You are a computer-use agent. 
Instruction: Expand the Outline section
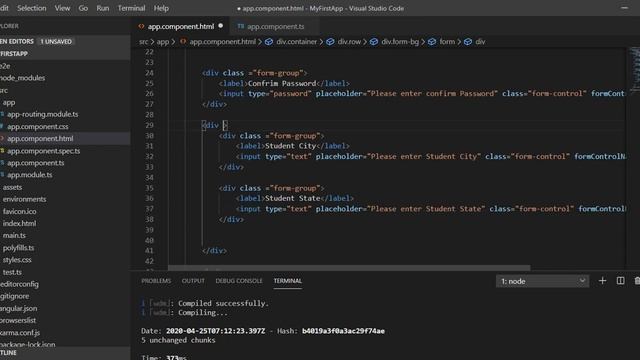tap(65, 353)
